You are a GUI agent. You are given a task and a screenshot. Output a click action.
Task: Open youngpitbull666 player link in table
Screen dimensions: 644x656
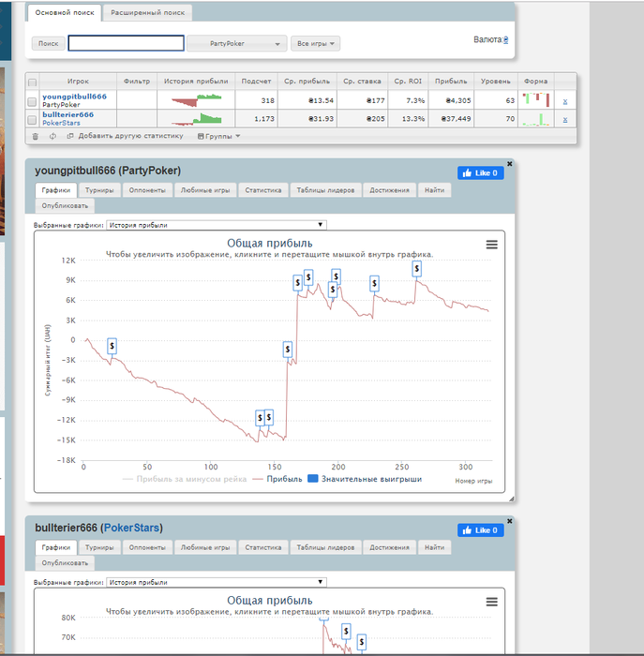(74, 97)
